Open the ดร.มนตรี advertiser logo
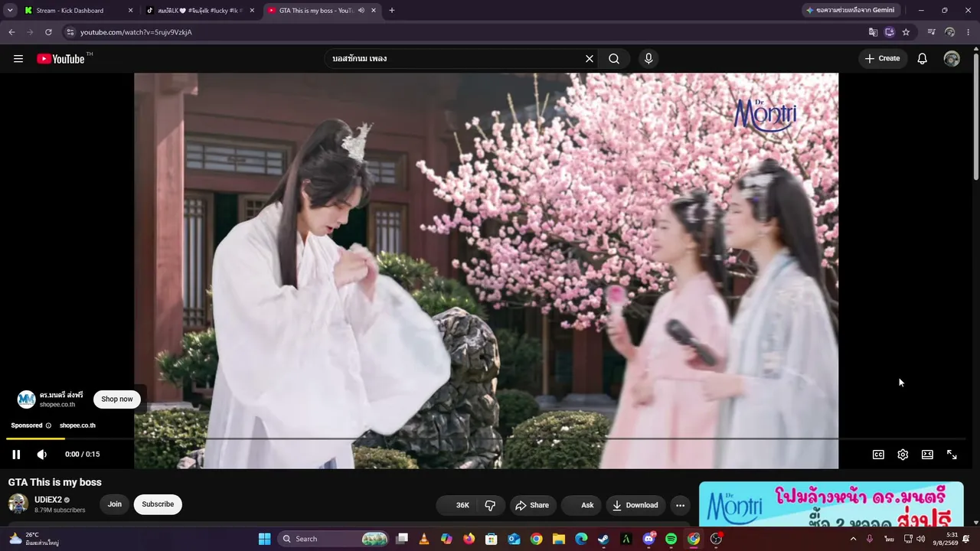980x551 pixels. pos(27,399)
